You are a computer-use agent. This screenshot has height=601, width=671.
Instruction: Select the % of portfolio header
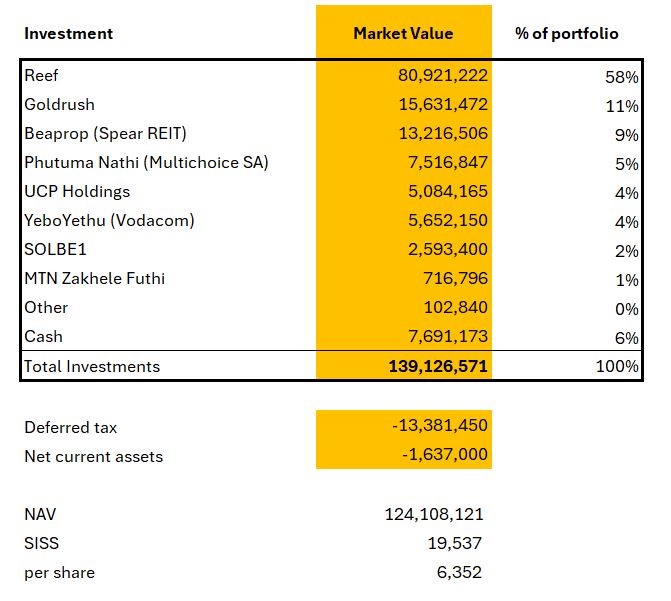tap(567, 33)
